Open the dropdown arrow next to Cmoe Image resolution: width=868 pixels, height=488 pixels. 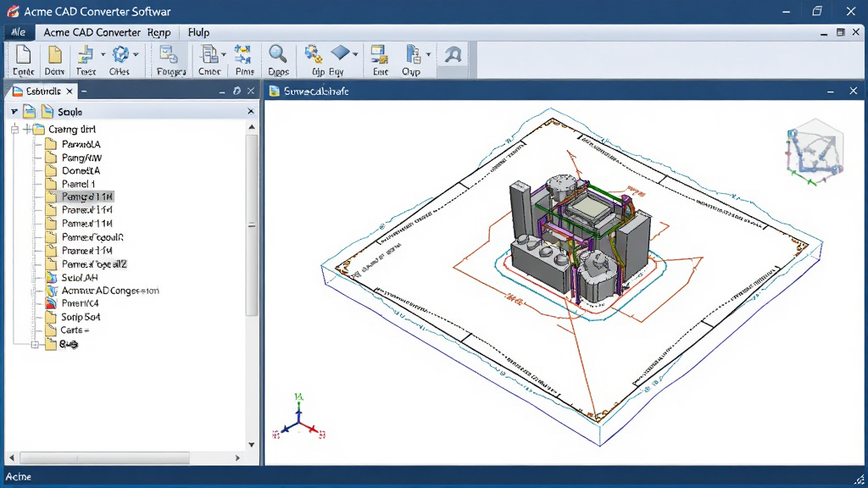tap(224, 54)
